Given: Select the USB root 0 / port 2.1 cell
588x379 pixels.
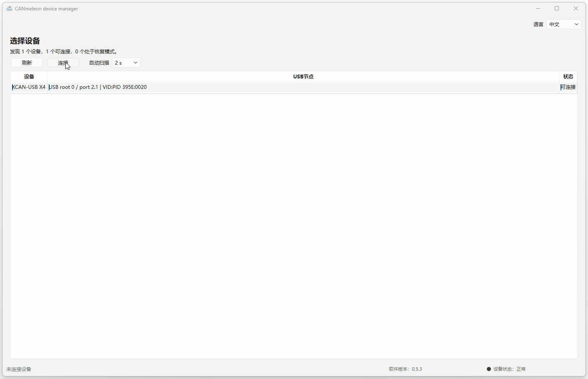Looking at the screenshot, I should 303,87.
